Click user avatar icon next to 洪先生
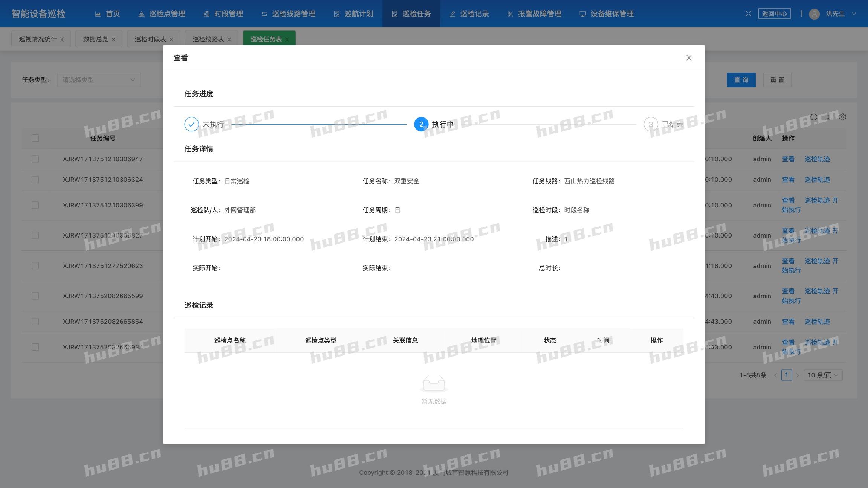Image resolution: width=868 pixels, height=488 pixels. click(814, 14)
